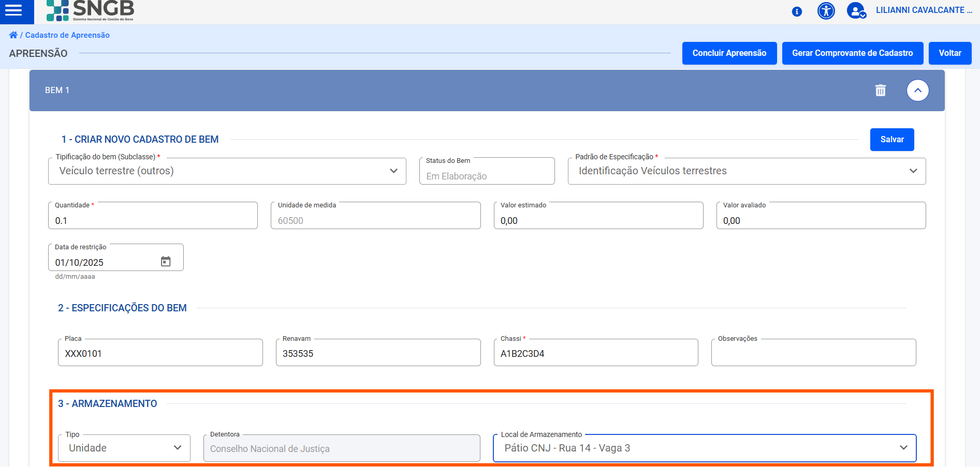The width and height of the screenshot is (980, 467).
Task: Collapse the BEM 1 panel
Action: point(917,91)
